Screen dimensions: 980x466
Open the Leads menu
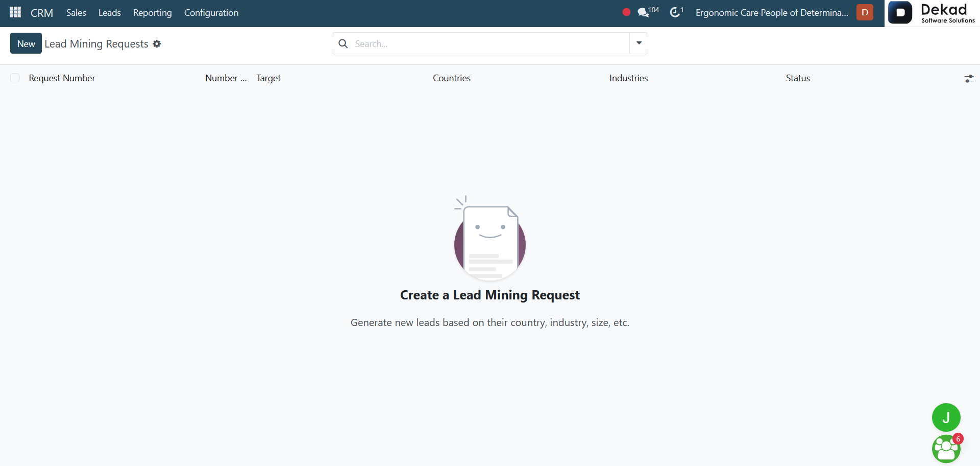coord(110,13)
